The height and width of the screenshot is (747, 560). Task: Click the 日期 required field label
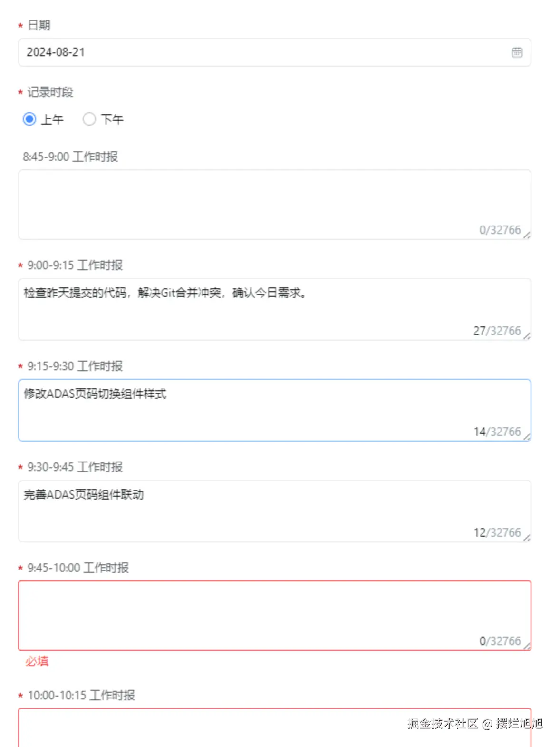pos(39,25)
